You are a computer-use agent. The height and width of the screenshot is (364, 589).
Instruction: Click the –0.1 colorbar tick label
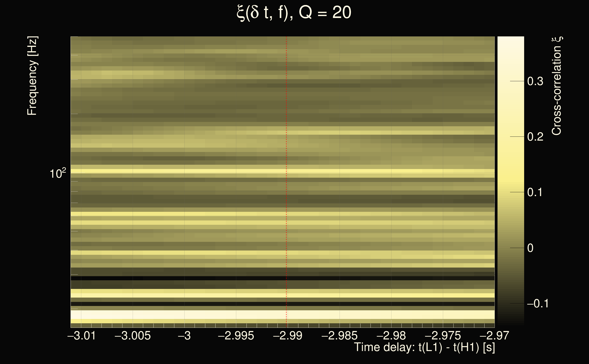click(x=538, y=303)
